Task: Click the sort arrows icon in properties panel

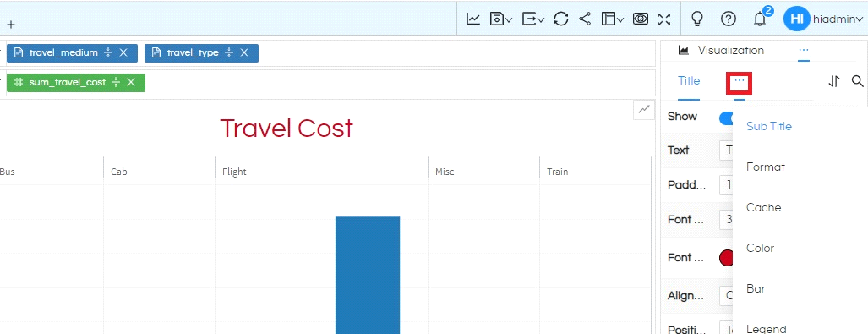Action: tap(834, 81)
